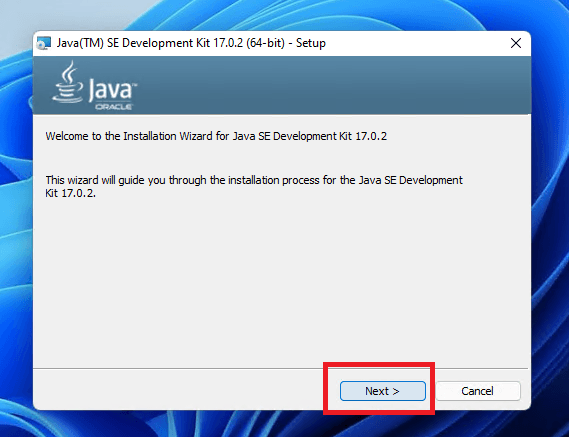Click the Next > button
Image resolution: width=569 pixels, height=437 pixels.
(382, 391)
